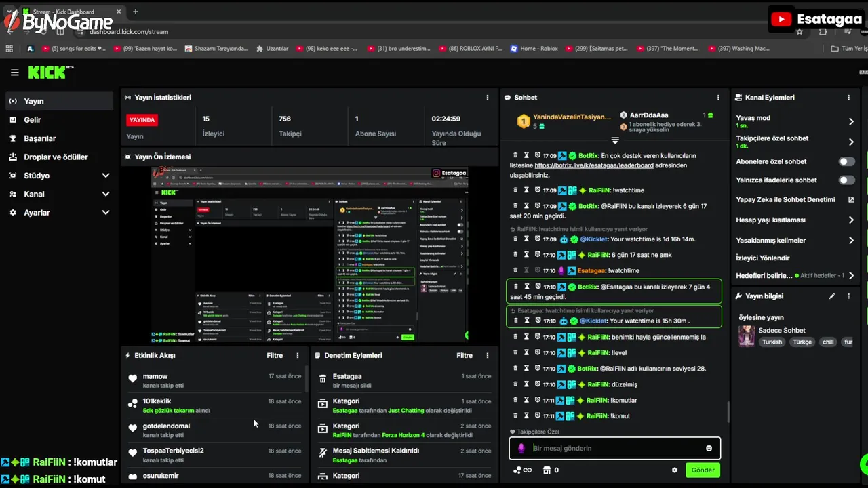Viewport: 868px width, 488px height.
Task: Toggle Abonelere özel sohbet switch
Action: click(x=847, y=162)
